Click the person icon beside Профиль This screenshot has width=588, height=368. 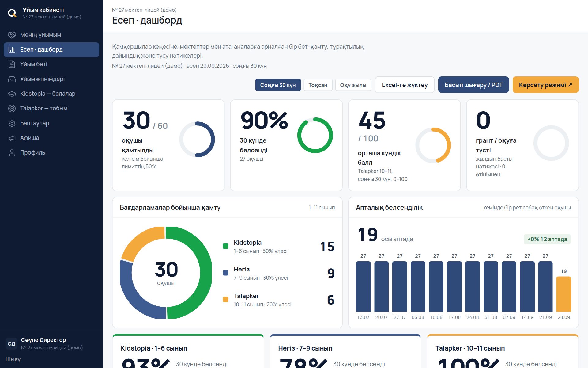(12, 152)
